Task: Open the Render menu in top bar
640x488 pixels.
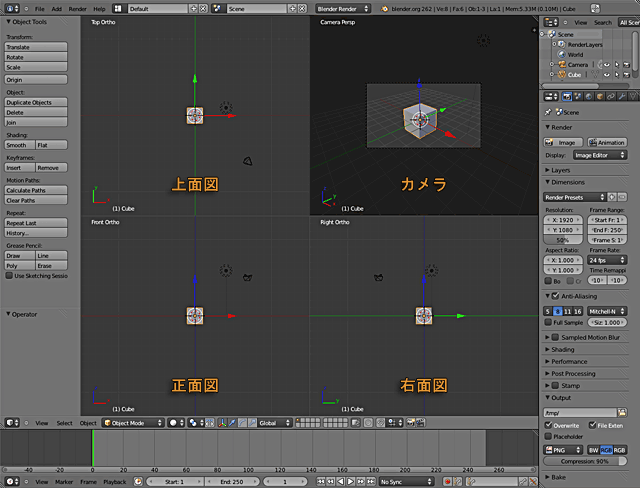Action: (77, 8)
